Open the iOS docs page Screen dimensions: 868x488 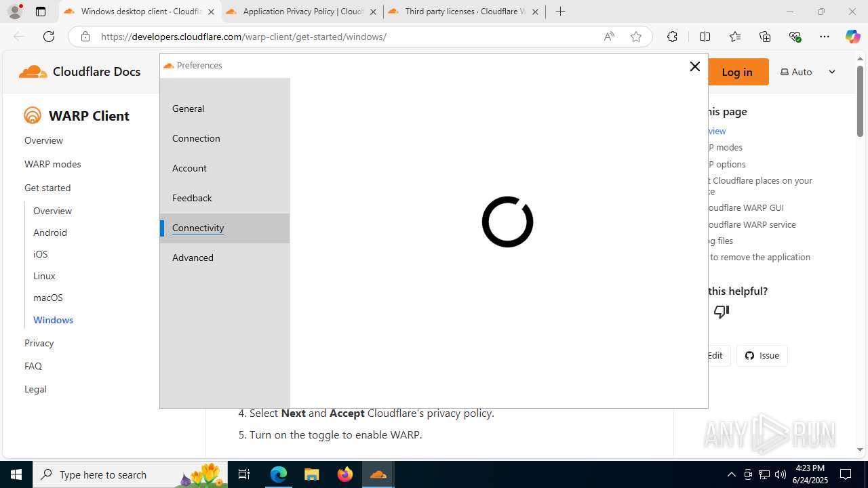pyautogui.click(x=41, y=254)
